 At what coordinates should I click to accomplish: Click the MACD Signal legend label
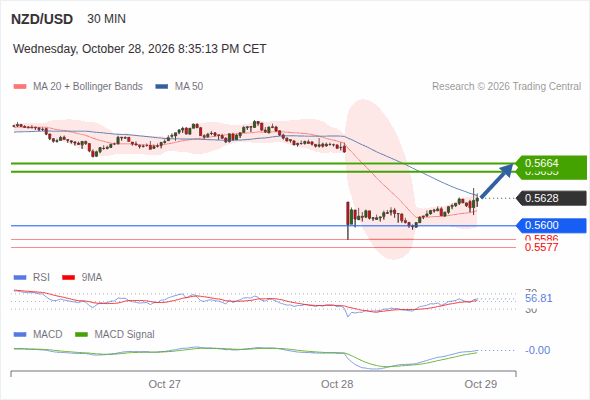pos(124,335)
